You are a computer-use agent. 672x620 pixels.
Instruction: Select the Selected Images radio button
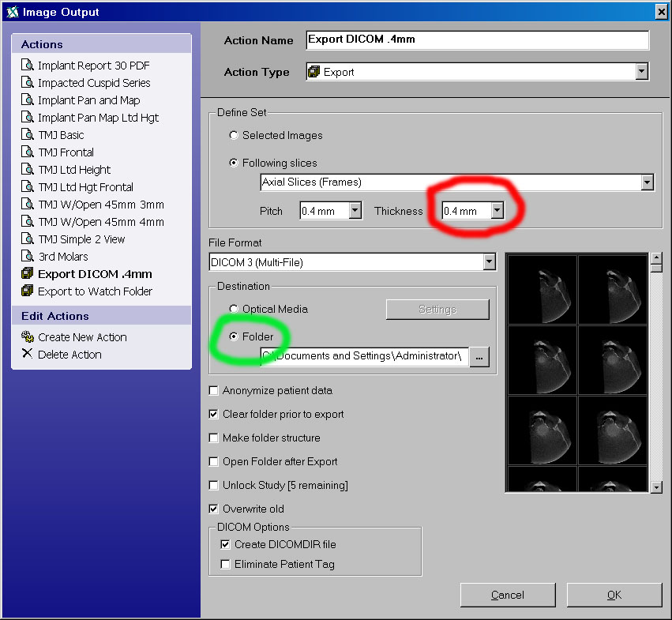coord(234,135)
